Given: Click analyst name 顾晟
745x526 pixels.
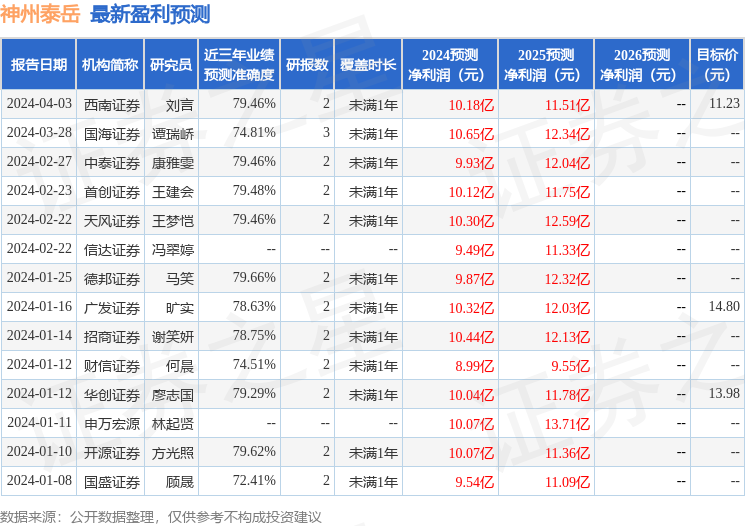Looking at the screenshot, I should coord(180,482).
